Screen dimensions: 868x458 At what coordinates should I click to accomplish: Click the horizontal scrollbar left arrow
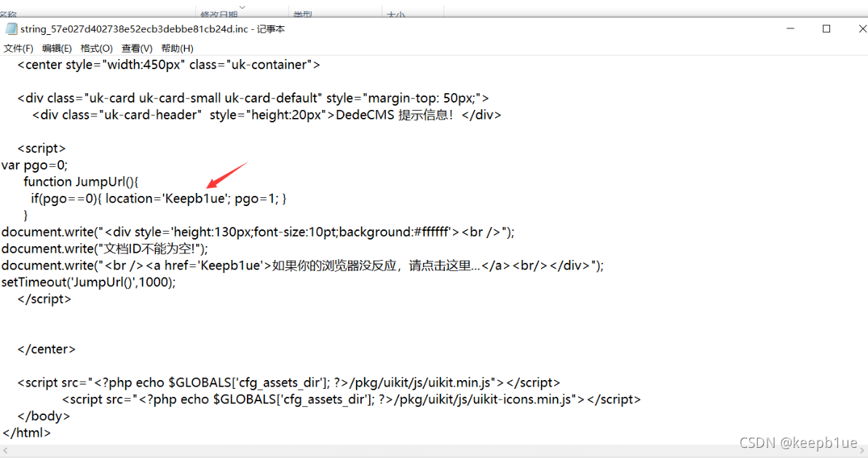pos(6,451)
